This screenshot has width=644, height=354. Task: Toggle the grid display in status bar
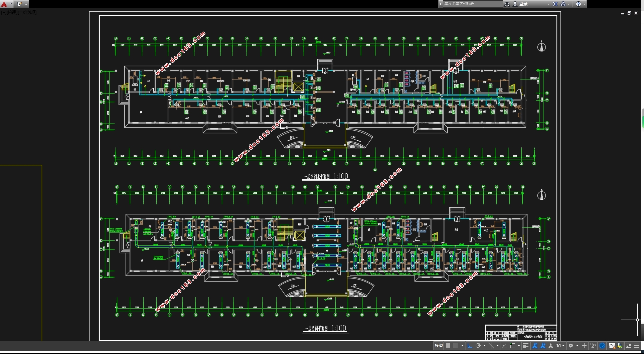tap(448, 346)
